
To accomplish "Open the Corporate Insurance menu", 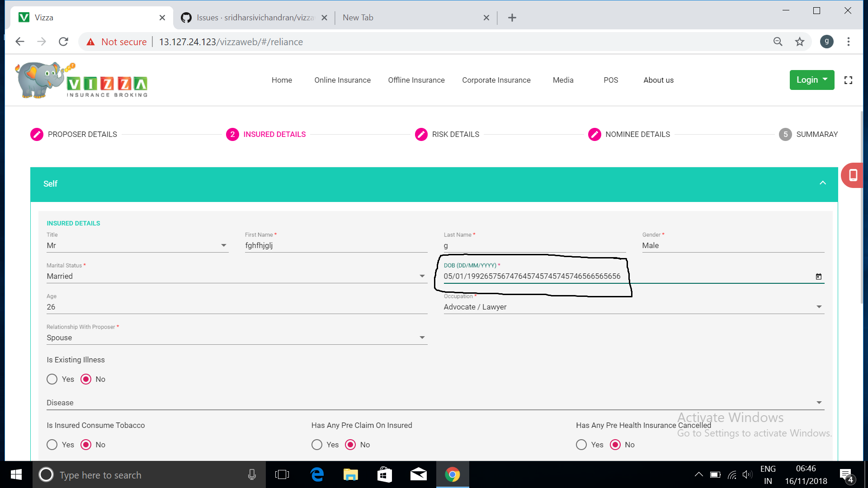I will (496, 80).
